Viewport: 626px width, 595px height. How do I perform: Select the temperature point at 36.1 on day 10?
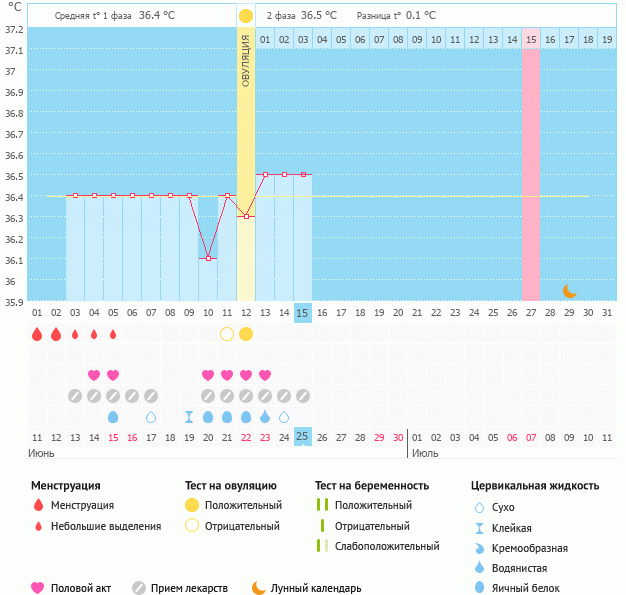coord(208,258)
